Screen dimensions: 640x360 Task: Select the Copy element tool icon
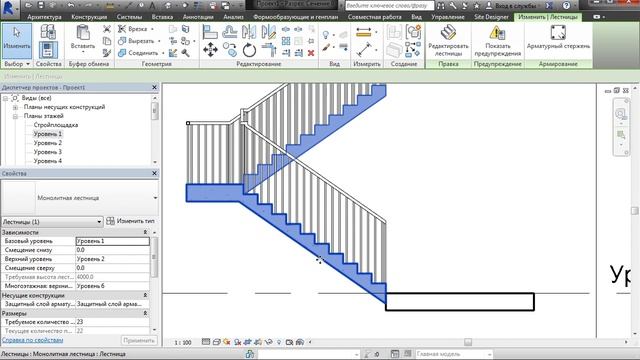230,50
